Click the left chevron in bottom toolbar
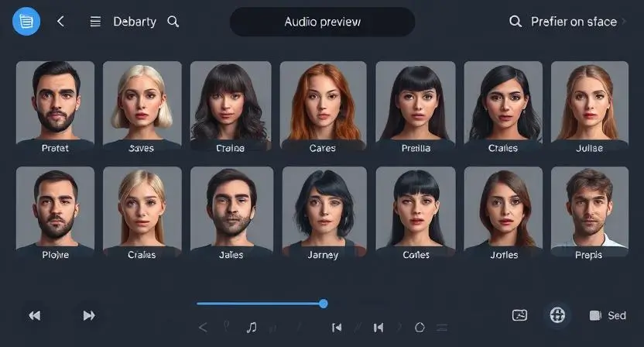The height and width of the screenshot is (347, 644). click(203, 328)
